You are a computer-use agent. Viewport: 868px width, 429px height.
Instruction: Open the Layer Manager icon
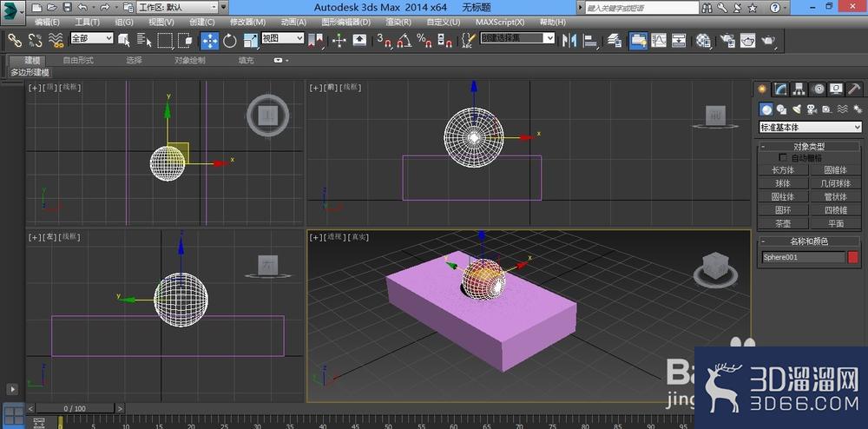click(x=615, y=40)
